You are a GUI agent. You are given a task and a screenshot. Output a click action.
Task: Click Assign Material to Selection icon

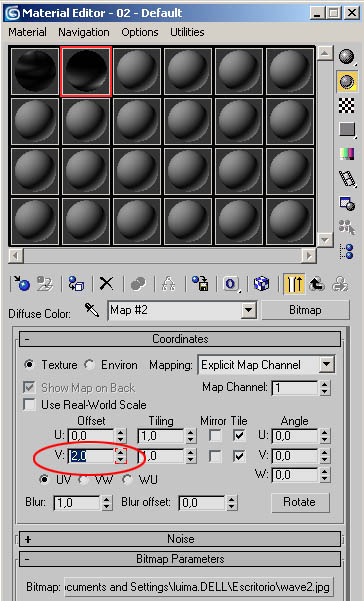coord(76,284)
